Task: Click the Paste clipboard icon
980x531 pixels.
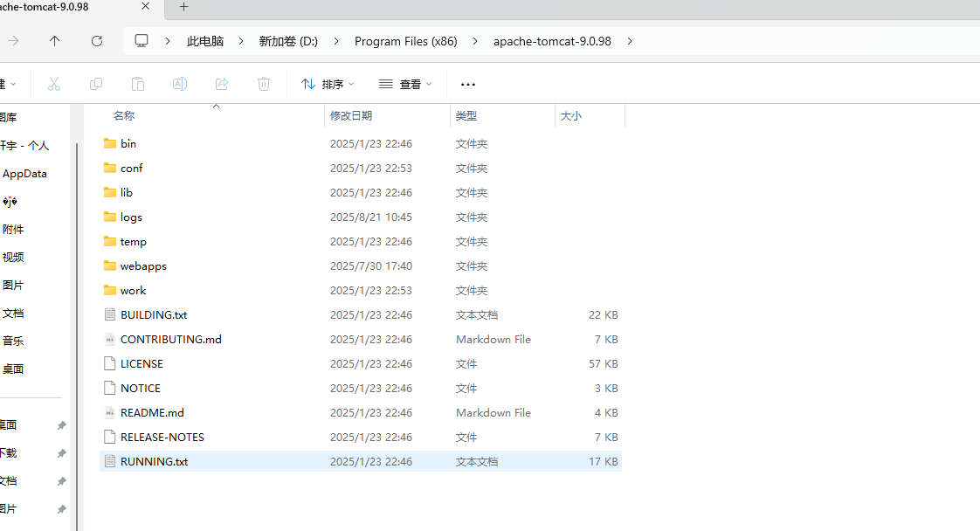Action: [x=137, y=84]
